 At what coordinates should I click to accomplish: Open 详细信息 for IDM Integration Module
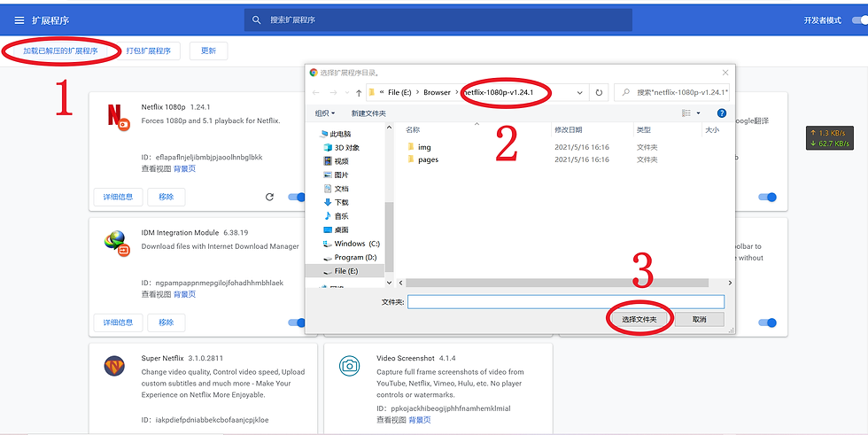(118, 322)
